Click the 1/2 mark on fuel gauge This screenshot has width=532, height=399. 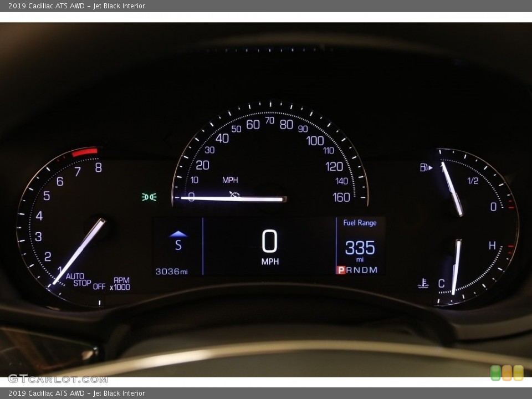pyautogui.click(x=473, y=181)
